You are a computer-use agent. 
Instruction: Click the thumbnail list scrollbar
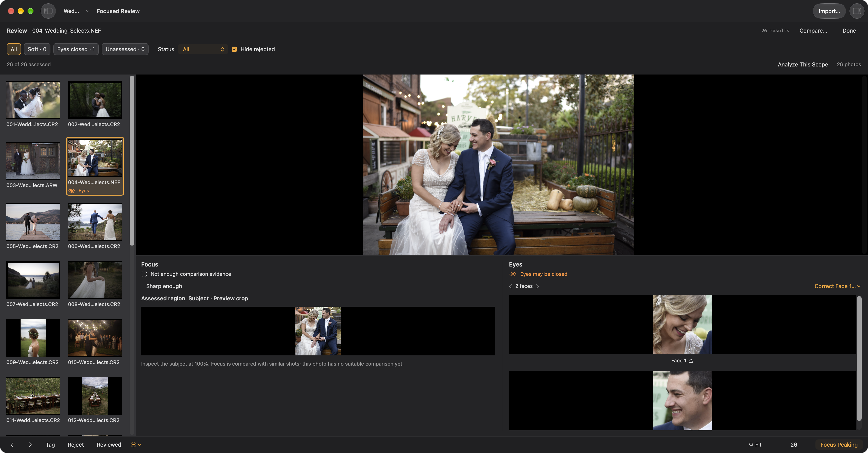(x=132, y=161)
